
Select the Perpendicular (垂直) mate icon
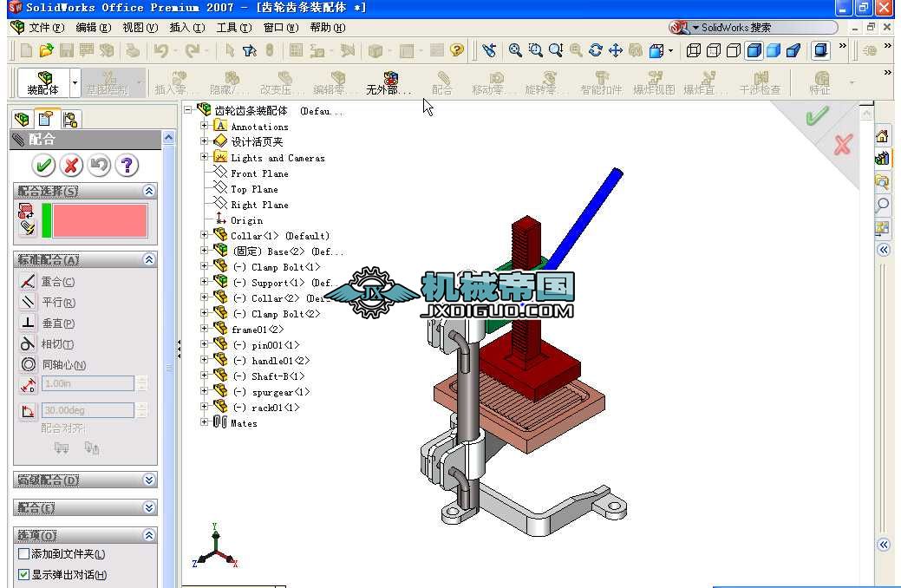[28, 323]
